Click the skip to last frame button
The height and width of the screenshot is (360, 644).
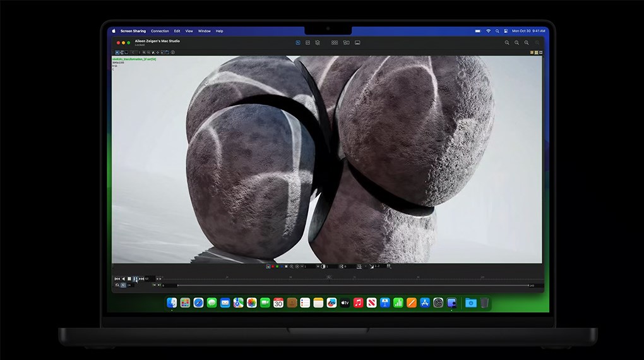click(141, 279)
